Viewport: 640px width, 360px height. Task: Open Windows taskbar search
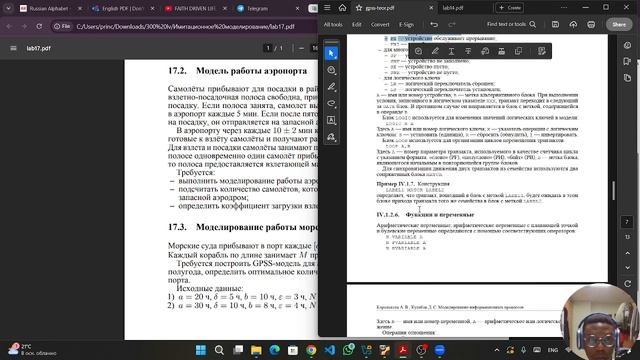(x=219, y=350)
